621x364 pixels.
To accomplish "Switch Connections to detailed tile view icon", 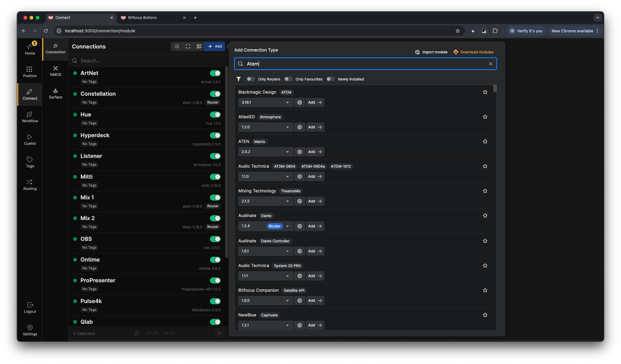I will [199, 46].
